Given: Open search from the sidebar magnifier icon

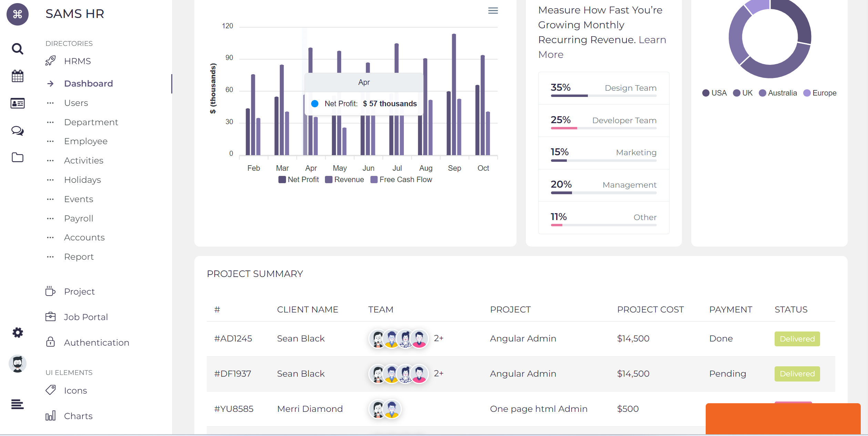Looking at the screenshot, I should pos(18,49).
